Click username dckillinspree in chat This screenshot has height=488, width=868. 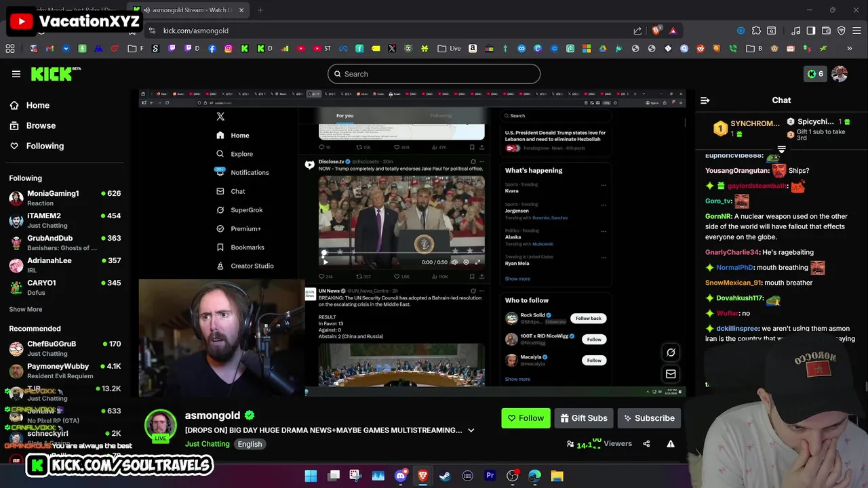(x=737, y=329)
